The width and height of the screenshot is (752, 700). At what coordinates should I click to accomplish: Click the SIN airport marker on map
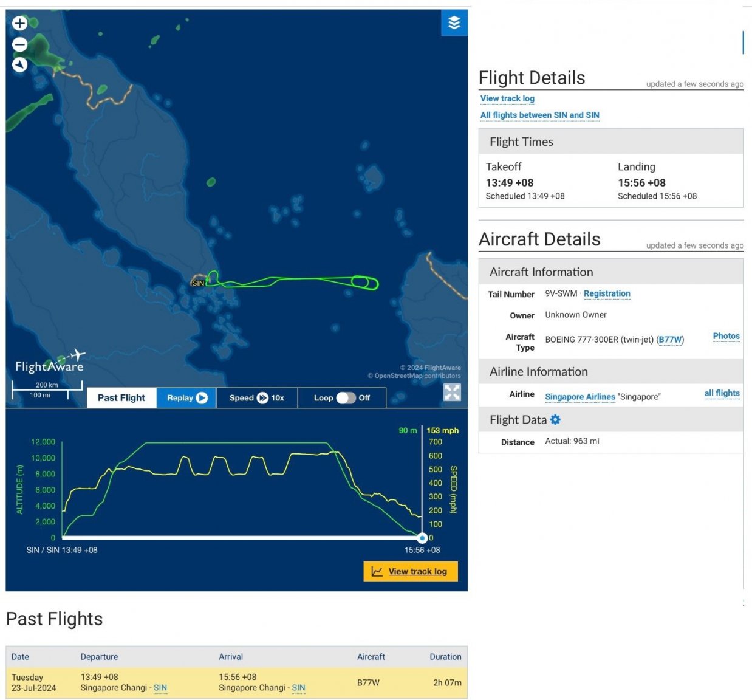coord(198,283)
